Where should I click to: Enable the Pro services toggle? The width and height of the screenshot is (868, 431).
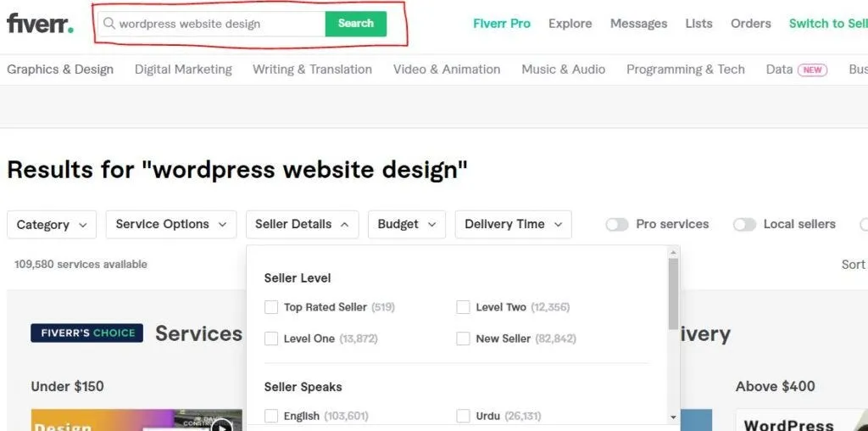click(x=617, y=224)
